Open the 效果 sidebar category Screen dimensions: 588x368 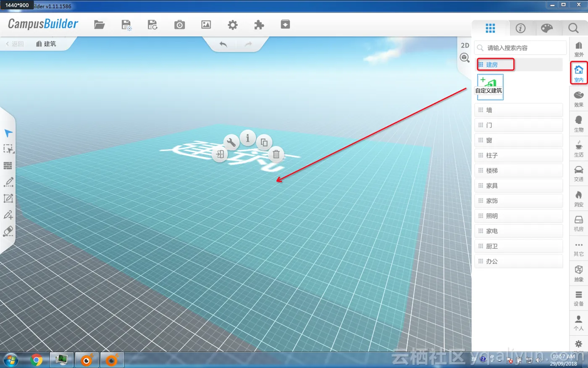(x=578, y=98)
